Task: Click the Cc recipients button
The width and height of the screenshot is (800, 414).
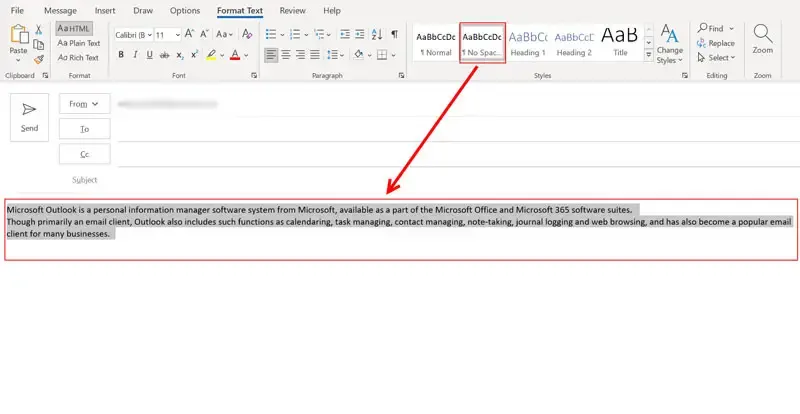Action: coord(85,154)
